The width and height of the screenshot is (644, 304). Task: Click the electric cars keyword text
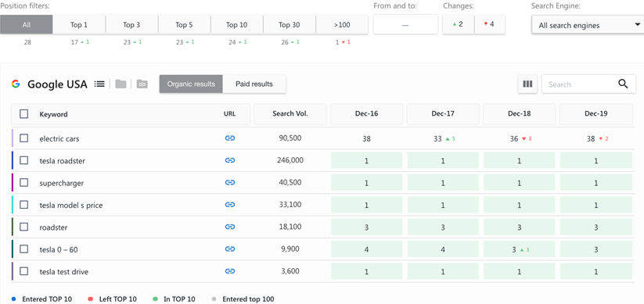pyautogui.click(x=59, y=138)
